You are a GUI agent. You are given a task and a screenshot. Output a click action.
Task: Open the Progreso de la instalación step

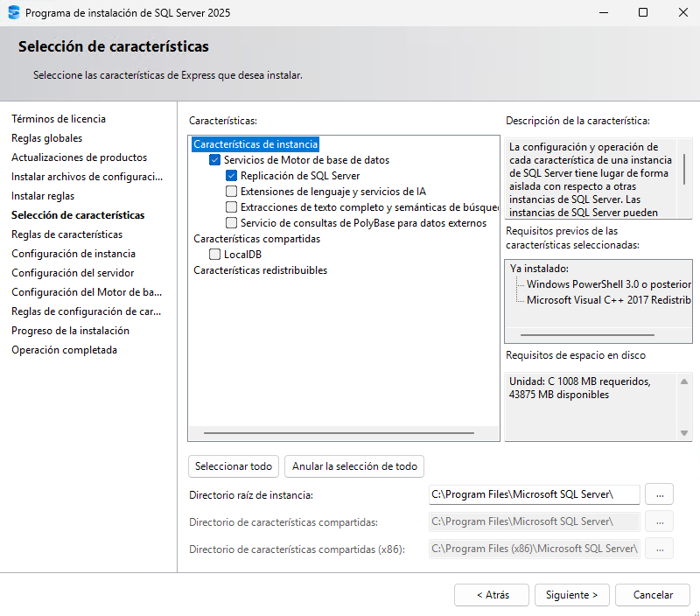coord(71,331)
